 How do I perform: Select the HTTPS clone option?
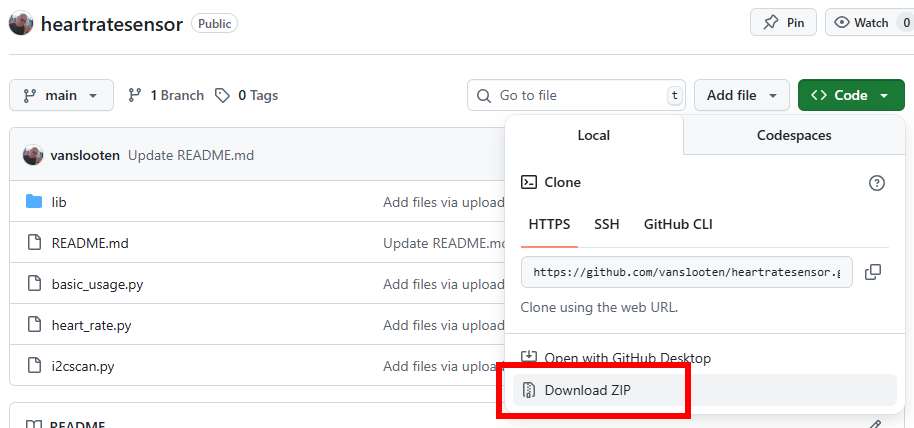(549, 224)
